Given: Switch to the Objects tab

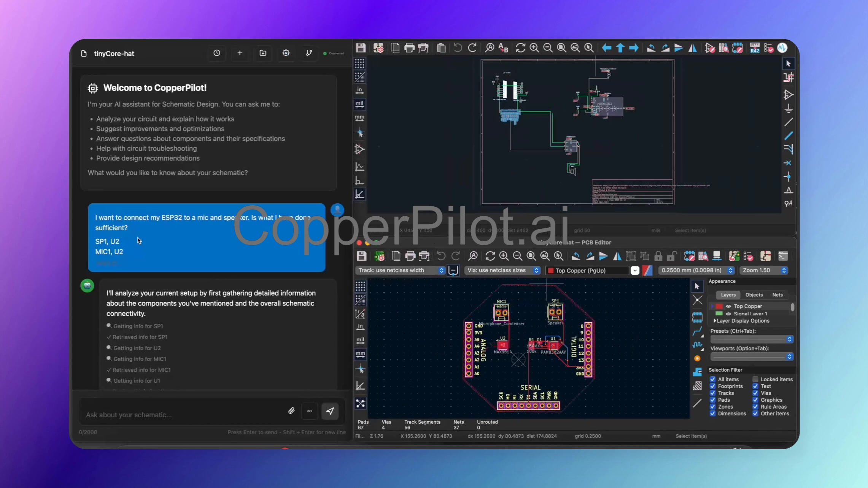Looking at the screenshot, I should pos(754,295).
